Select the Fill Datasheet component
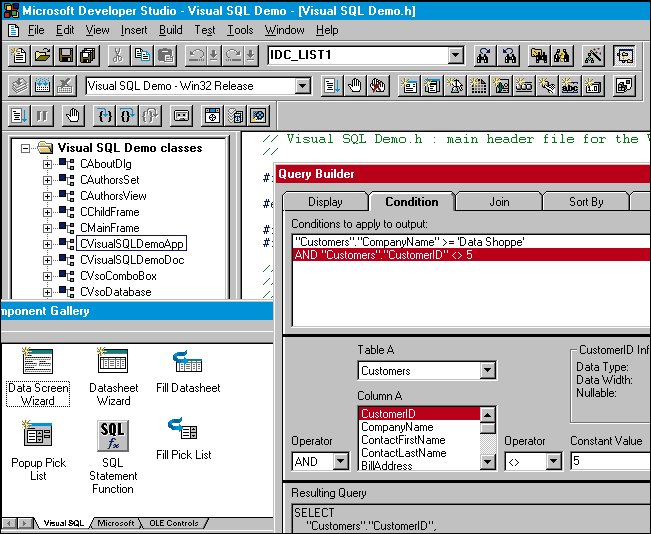The image size is (651, 534). (x=188, y=372)
